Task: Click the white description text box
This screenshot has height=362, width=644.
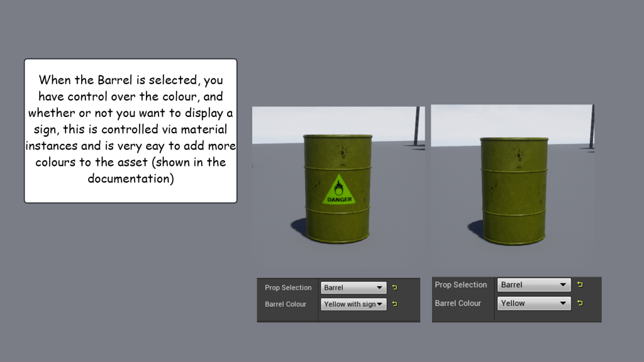Action: (130, 131)
